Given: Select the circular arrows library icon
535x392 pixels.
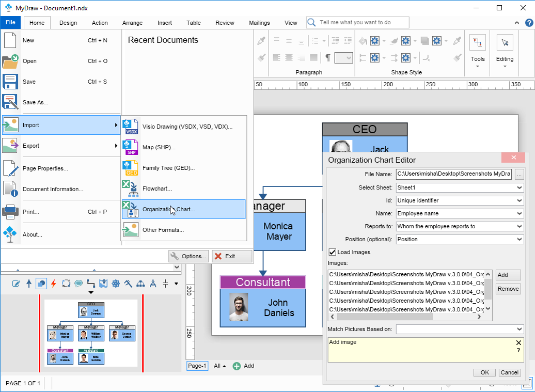Looking at the screenshot, I should point(66,284).
